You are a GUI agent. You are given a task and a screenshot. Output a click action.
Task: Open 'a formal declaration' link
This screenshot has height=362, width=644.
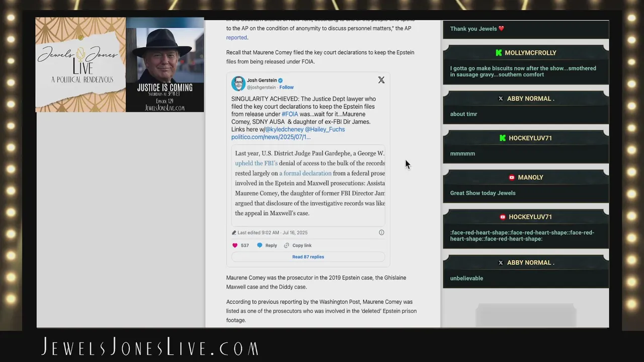point(305,173)
